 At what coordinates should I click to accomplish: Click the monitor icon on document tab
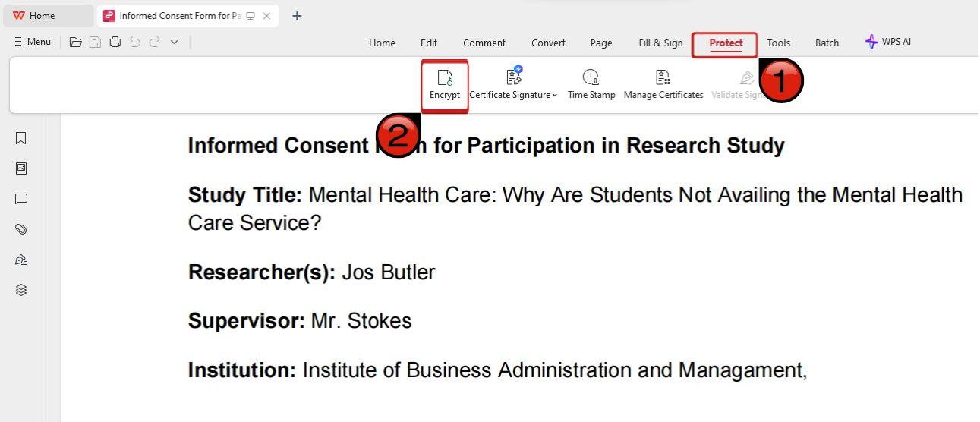(251, 15)
